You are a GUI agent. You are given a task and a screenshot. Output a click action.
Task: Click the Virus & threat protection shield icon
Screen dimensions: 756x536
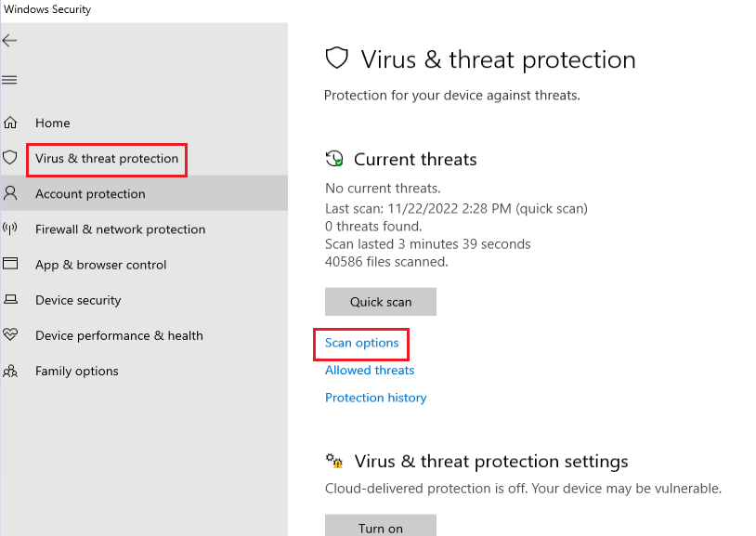pos(10,158)
